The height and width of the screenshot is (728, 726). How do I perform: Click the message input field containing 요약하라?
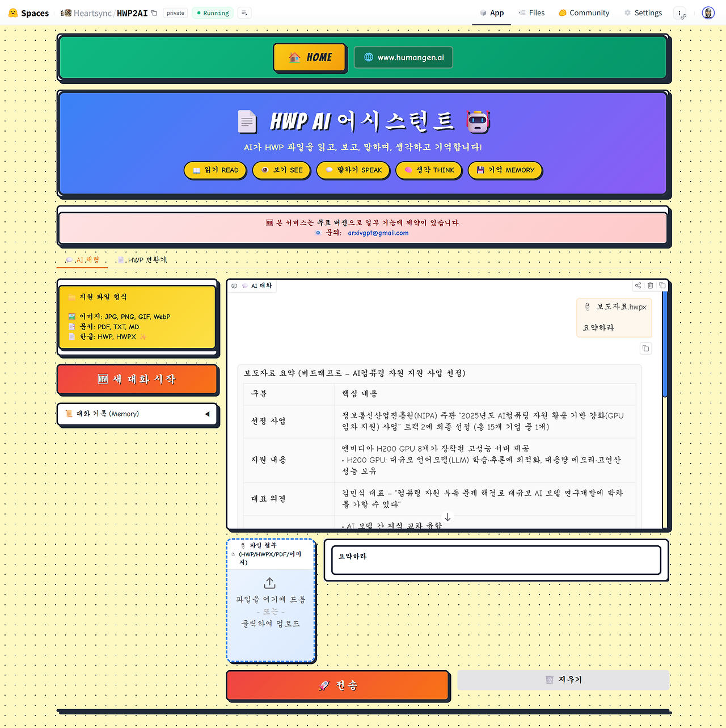tap(496, 560)
